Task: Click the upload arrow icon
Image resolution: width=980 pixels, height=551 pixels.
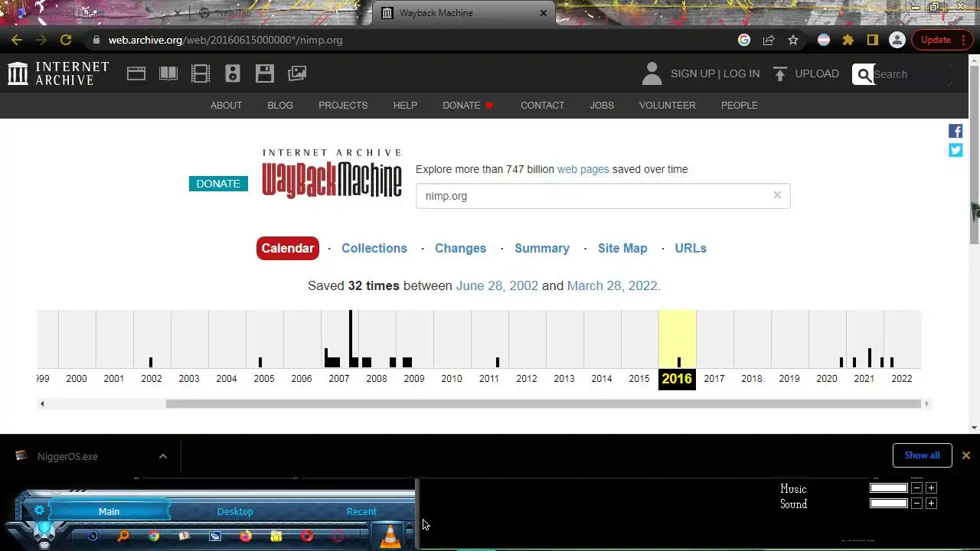Action: point(780,73)
